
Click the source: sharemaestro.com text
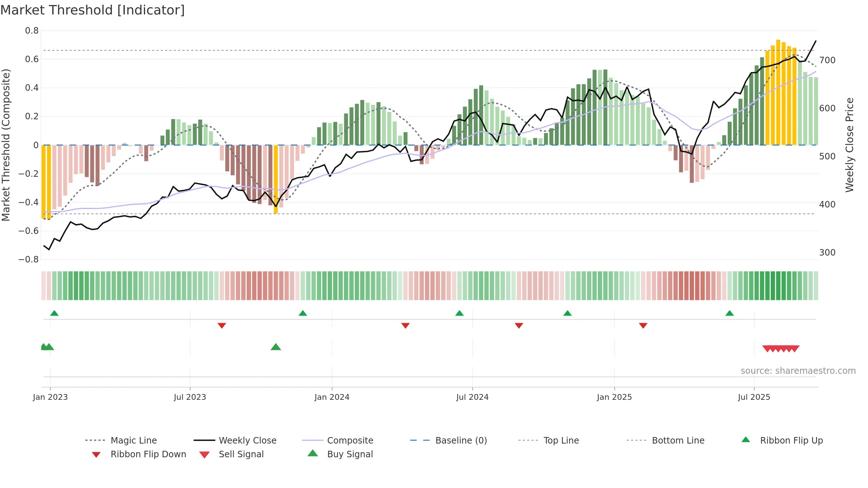tap(798, 371)
